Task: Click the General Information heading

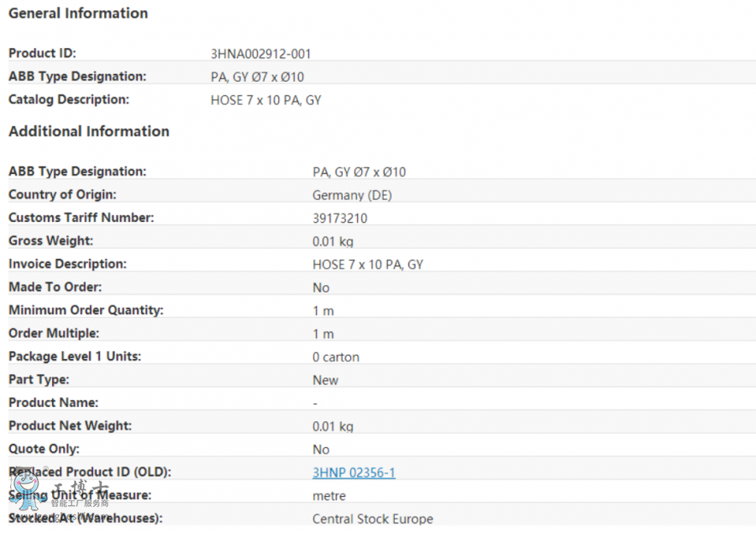Action: 78,13
